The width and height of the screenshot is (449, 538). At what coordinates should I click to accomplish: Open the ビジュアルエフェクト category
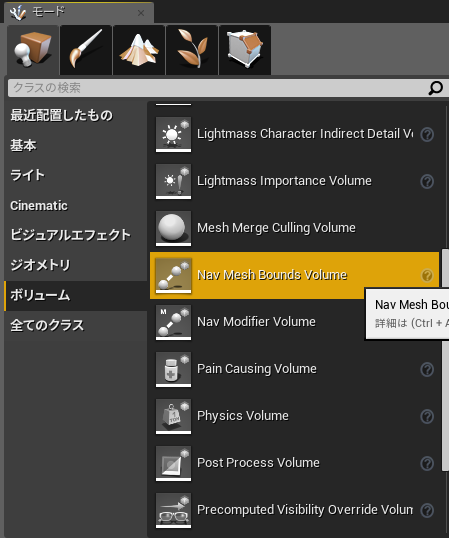point(70,235)
